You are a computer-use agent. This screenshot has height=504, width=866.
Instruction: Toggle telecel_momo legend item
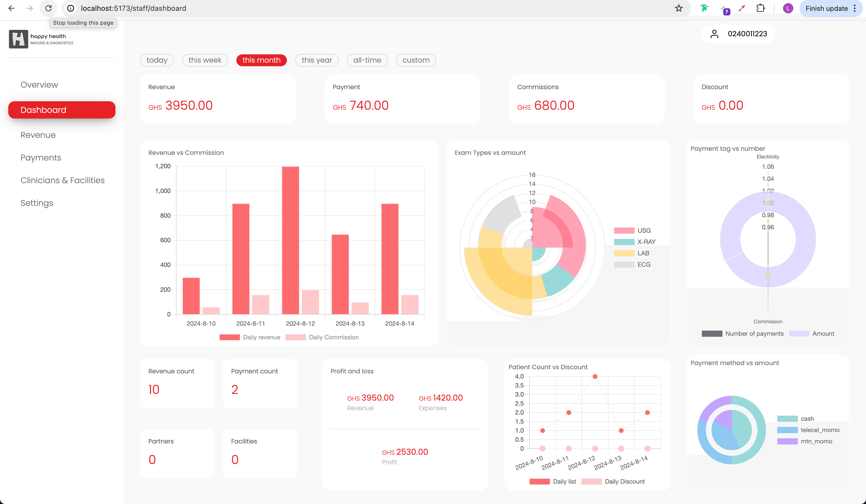click(808, 430)
